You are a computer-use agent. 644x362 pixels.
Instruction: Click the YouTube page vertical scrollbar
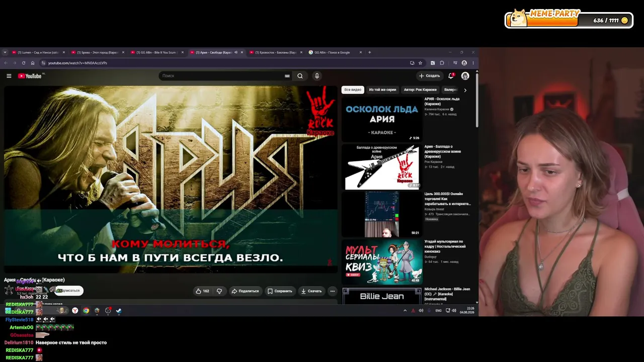tap(476, 101)
